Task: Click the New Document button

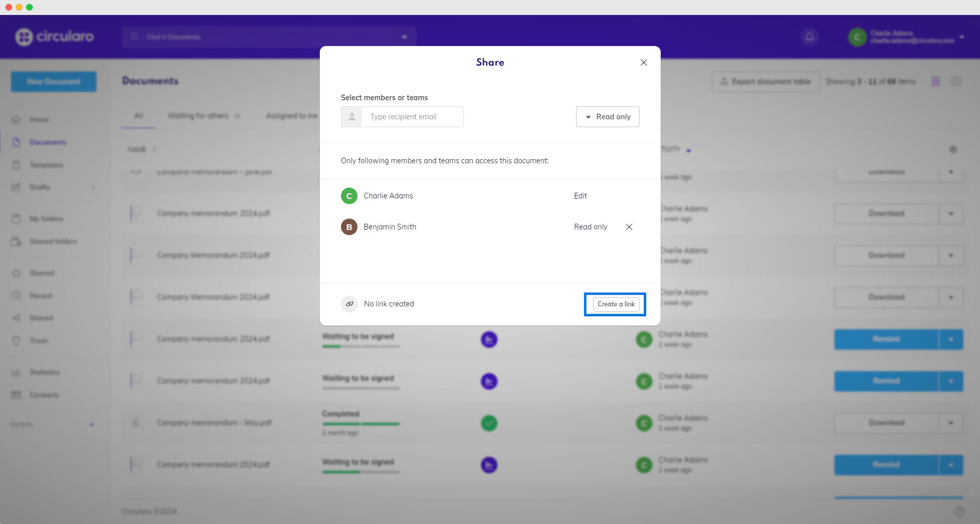Action: tap(54, 82)
